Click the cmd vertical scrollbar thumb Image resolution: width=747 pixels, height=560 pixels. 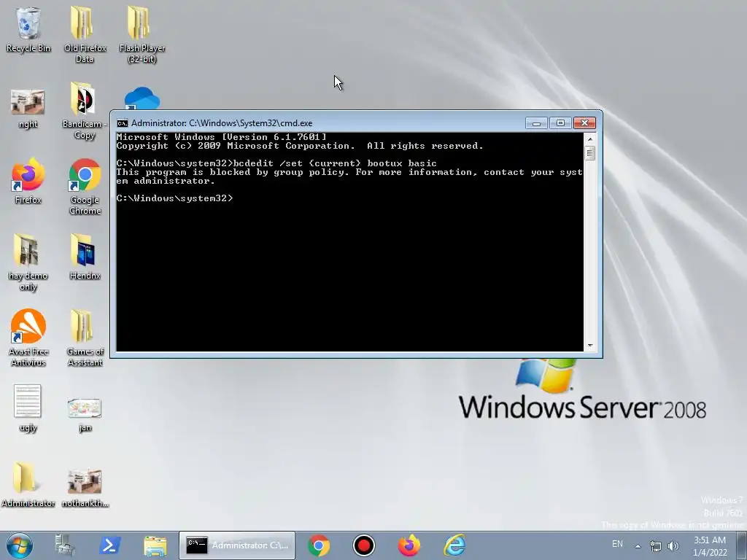point(589,153)
